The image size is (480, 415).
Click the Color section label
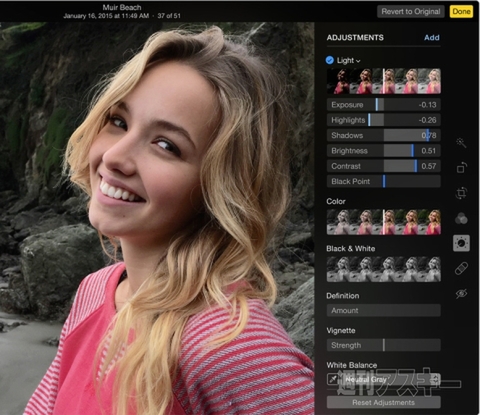(336, 201)
